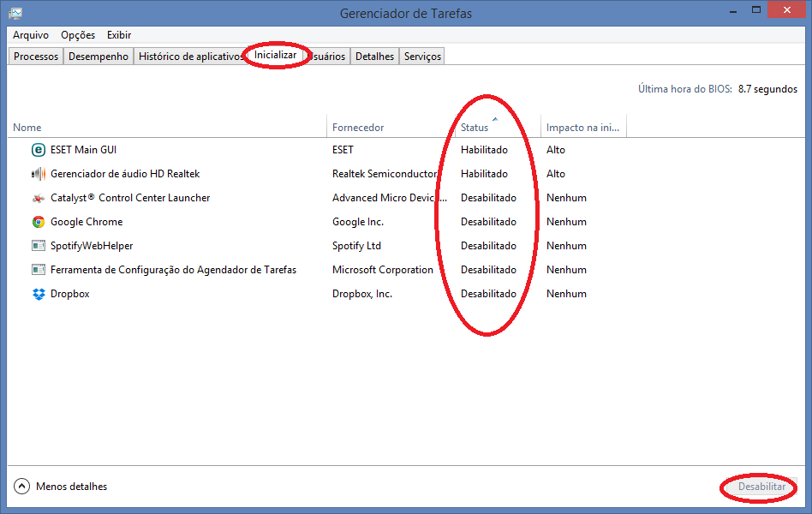812x514 pixels.
Task: Click the Dropbox, Inc. vendor cell
Action: (362, 294)
